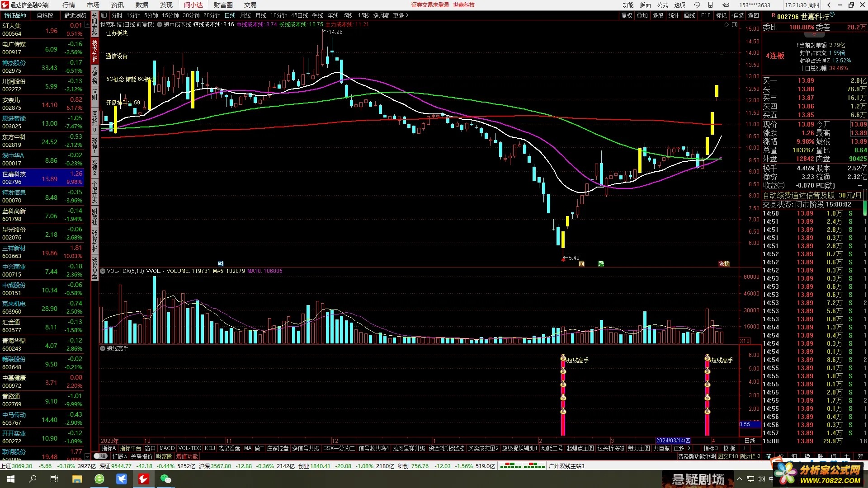Toggle 复权 price adjustment
The image size is (868, 488).
click(627, 15)
